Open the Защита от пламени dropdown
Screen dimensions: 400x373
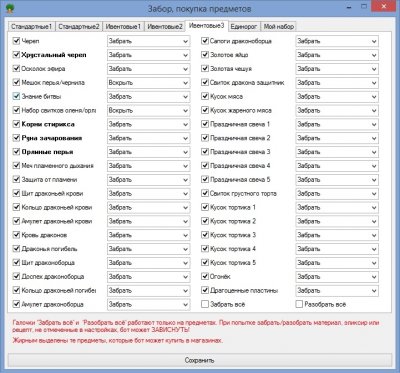[x=148, y=180]
